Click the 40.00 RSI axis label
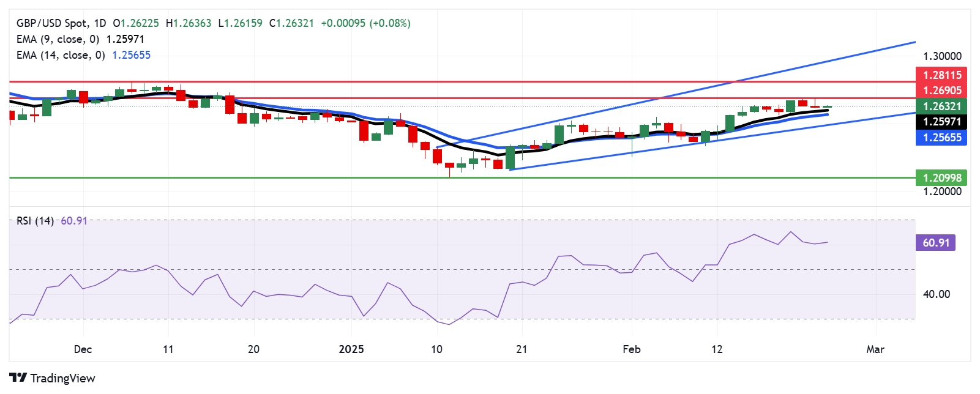This screenshot has height=394, width=980. (936, 294)
